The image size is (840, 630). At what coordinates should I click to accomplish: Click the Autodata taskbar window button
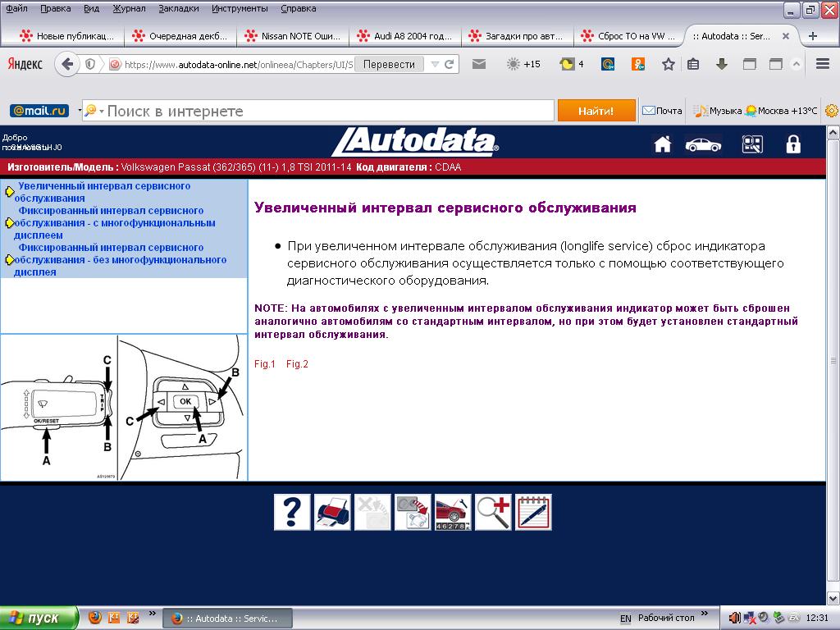(227, 619)
